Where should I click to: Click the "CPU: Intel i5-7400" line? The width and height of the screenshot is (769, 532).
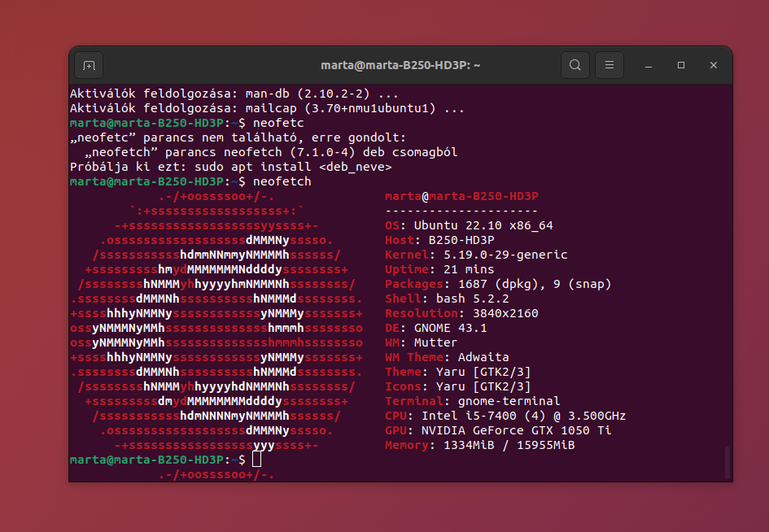(x=505, y=416)
